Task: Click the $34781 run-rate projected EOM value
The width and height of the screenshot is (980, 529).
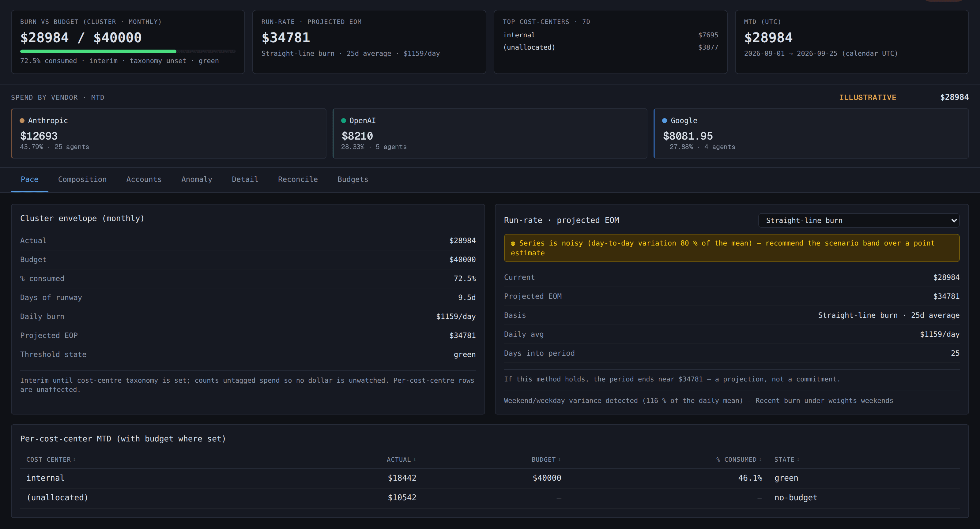Action: (x=286, y=38)
